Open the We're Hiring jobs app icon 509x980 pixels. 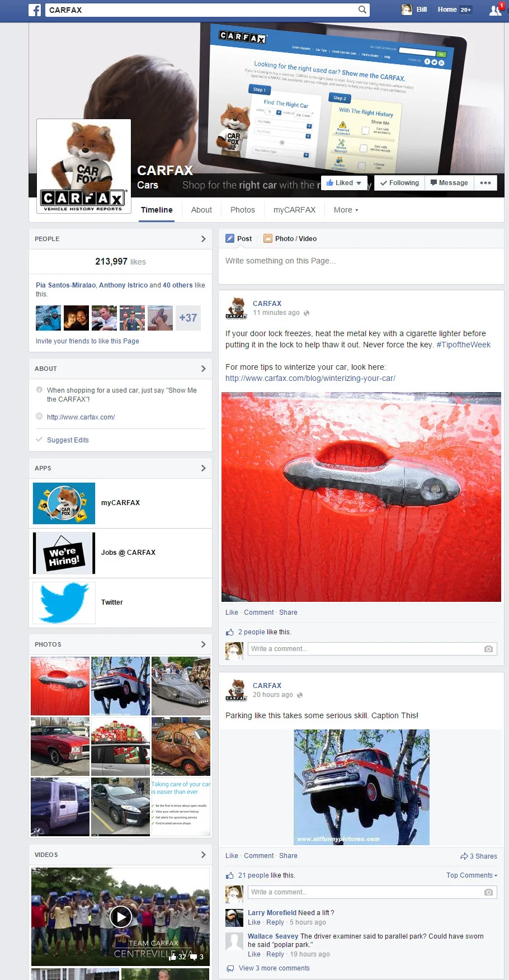pos(64,553)
